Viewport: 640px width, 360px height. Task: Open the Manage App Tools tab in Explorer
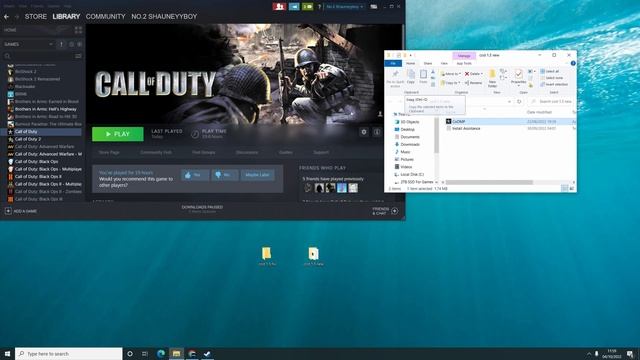464,63
